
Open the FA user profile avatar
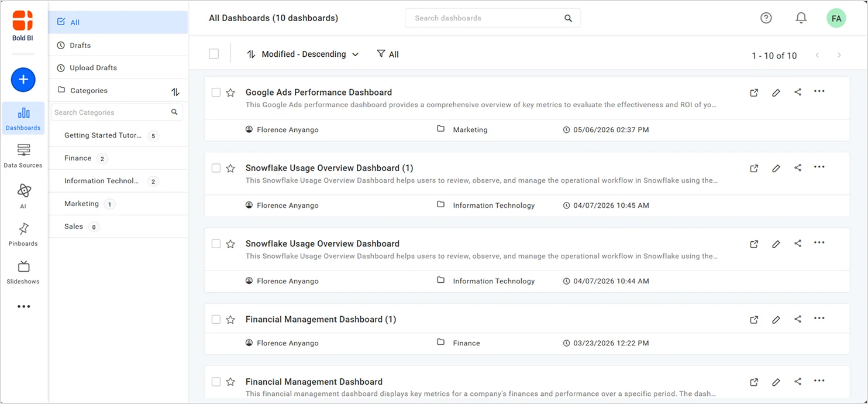point(836,18)
